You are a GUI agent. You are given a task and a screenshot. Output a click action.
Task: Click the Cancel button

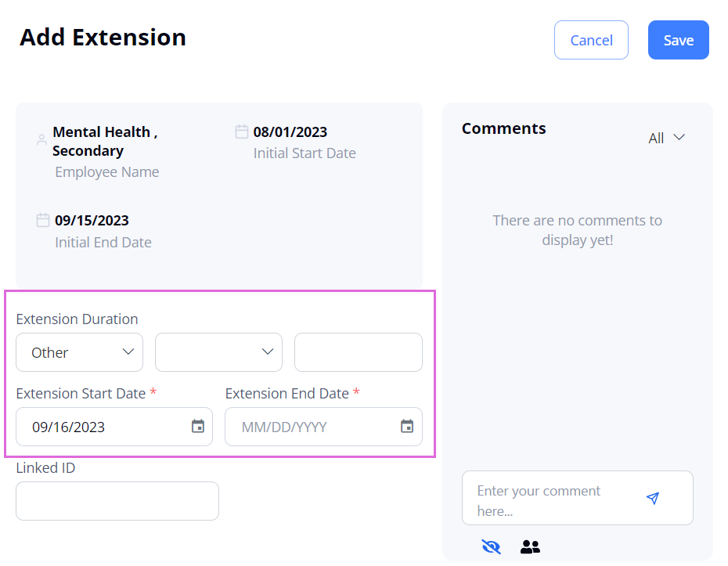click(591, 40)
